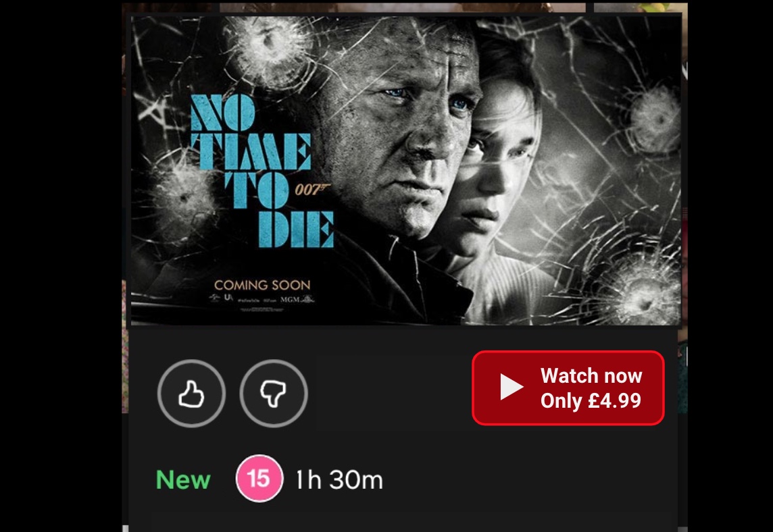Click the pink 15 age rating badge
This screenshot has width=773, height=532.
click(x=259, y=478)
